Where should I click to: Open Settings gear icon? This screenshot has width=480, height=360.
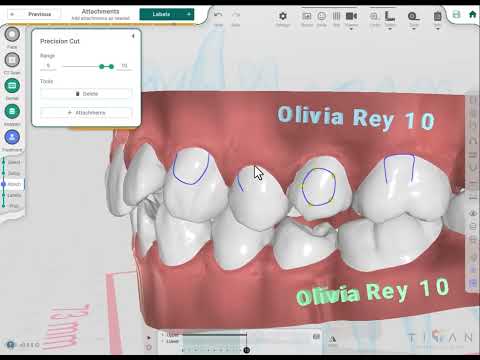[x=283, y=16]
